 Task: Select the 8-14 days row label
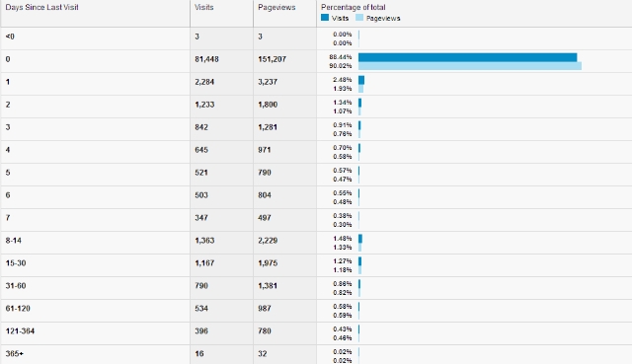14,241
